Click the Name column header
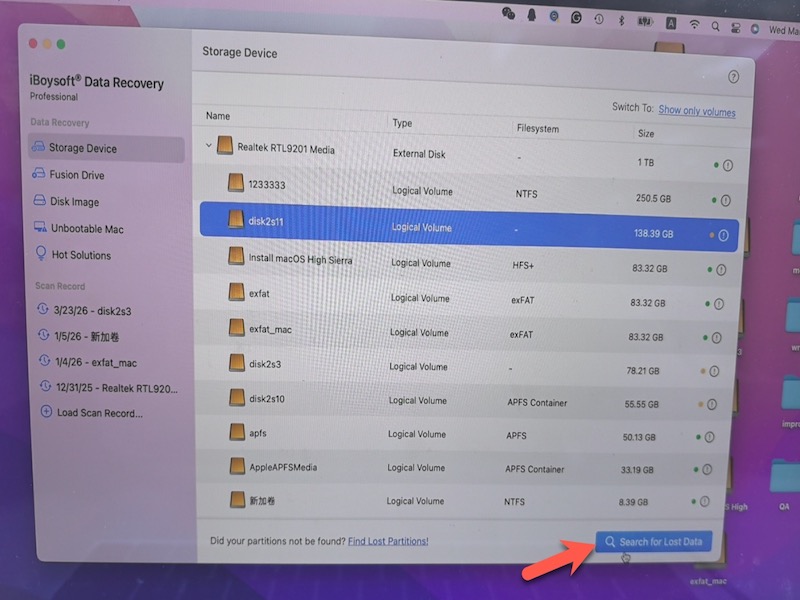The image size is (800, 600). click(x=218, y=116)
